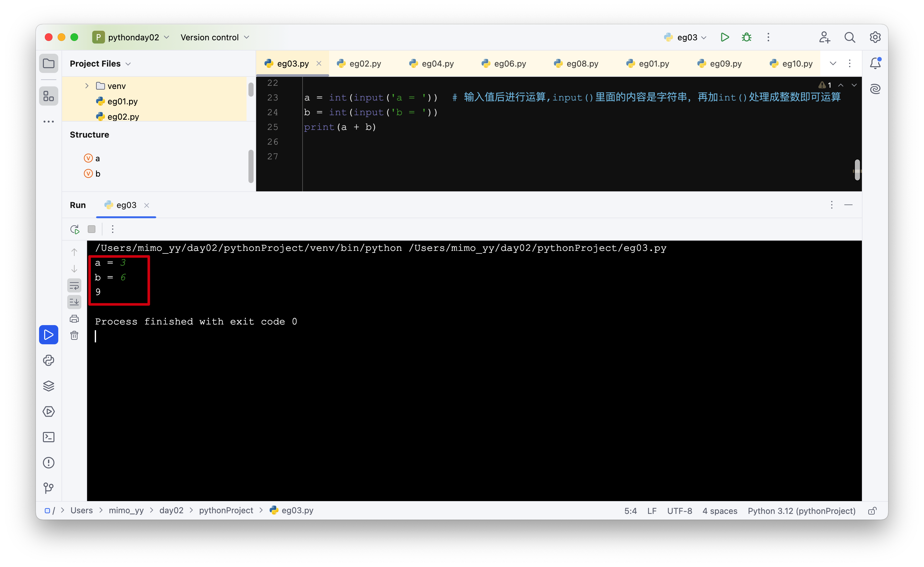Click the editor vertical scrollbar thumb
The height and width of the screenshot is (567, 924).
857,170
